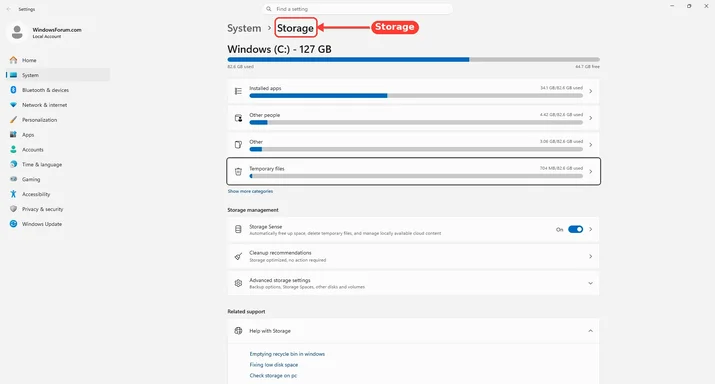Screen dimensions: 715x384
Task: Click the Windows Update icon
Action: click(x=13, y=224)
